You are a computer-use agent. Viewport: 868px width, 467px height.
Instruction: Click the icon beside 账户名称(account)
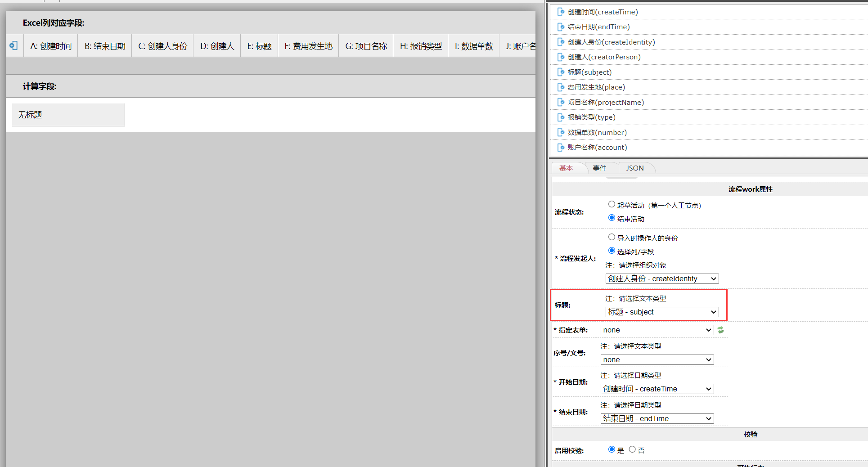point(561,148)
